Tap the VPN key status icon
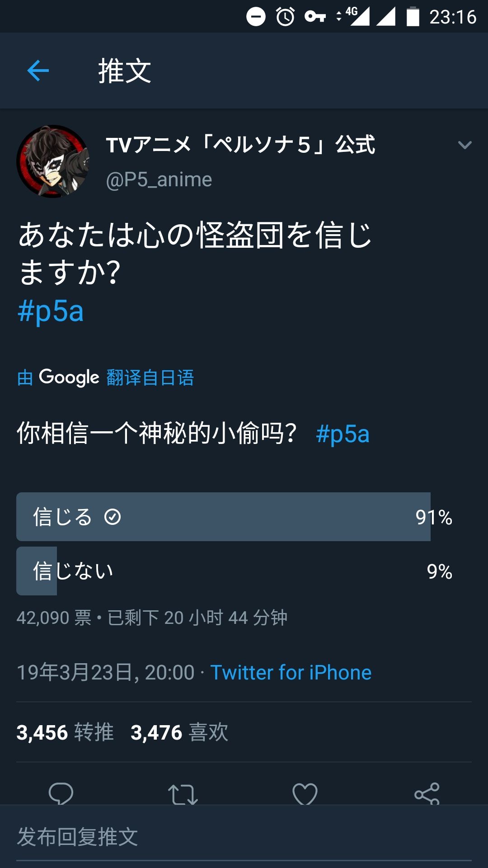 [315, 17]
